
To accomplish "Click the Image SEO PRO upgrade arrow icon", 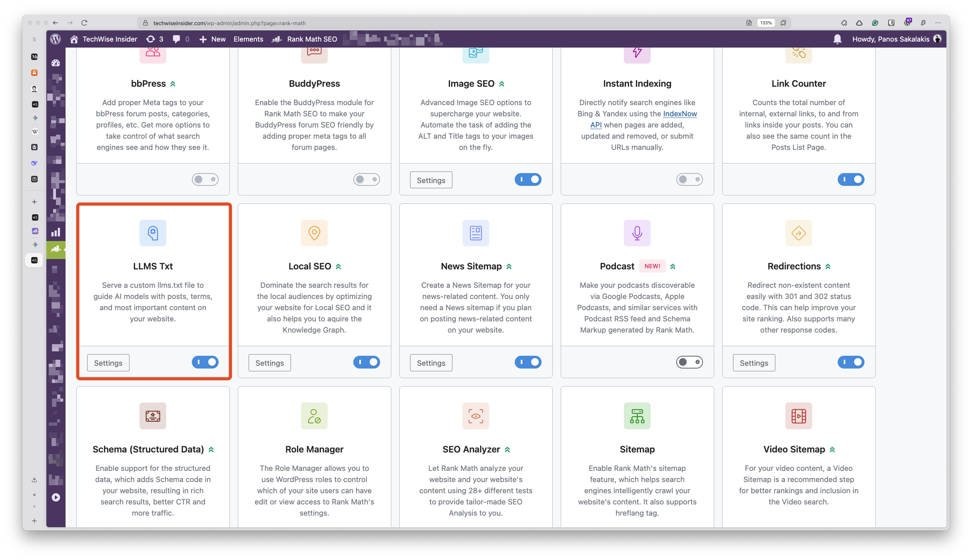I will (x=502, y=84).
